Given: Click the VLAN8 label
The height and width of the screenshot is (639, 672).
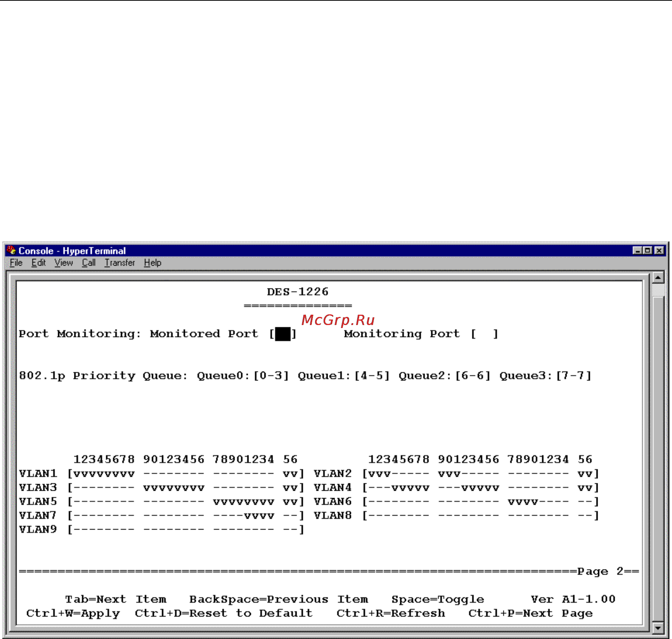Looking at the screenshot, I should point(333,515).
